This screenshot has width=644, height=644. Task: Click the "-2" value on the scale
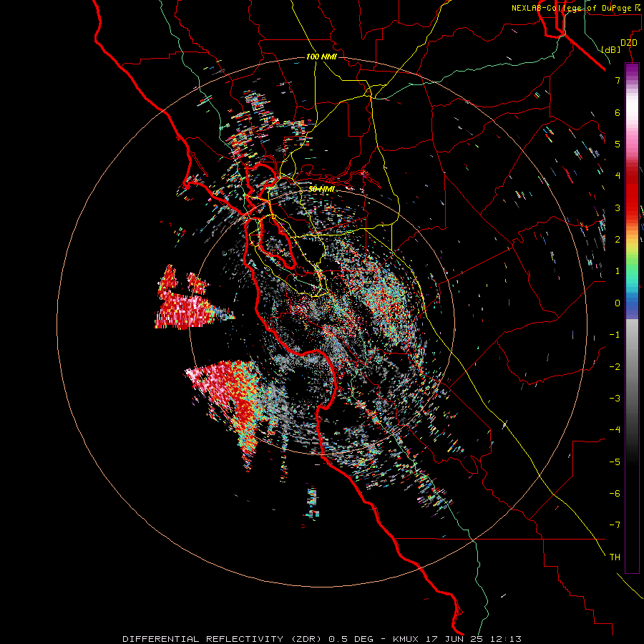click(615, 367)
